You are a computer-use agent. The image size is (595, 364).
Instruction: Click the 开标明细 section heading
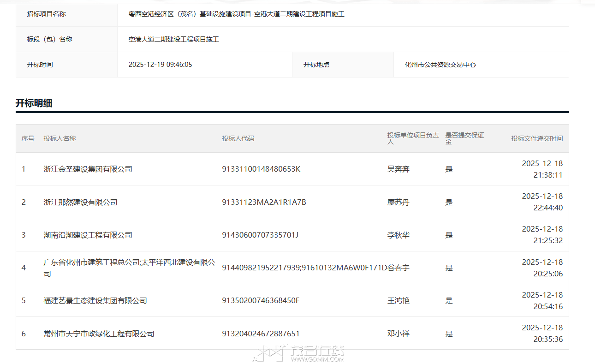click(34, 103)
